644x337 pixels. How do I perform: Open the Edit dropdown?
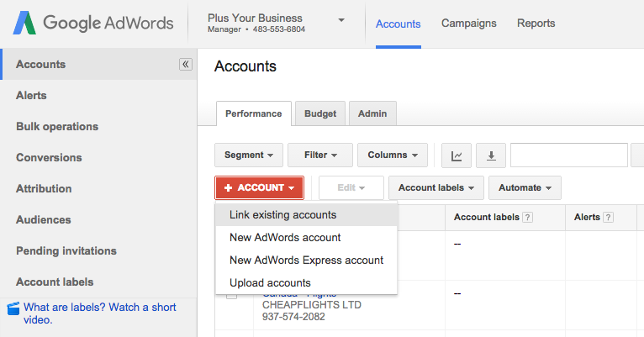point(351,188)
